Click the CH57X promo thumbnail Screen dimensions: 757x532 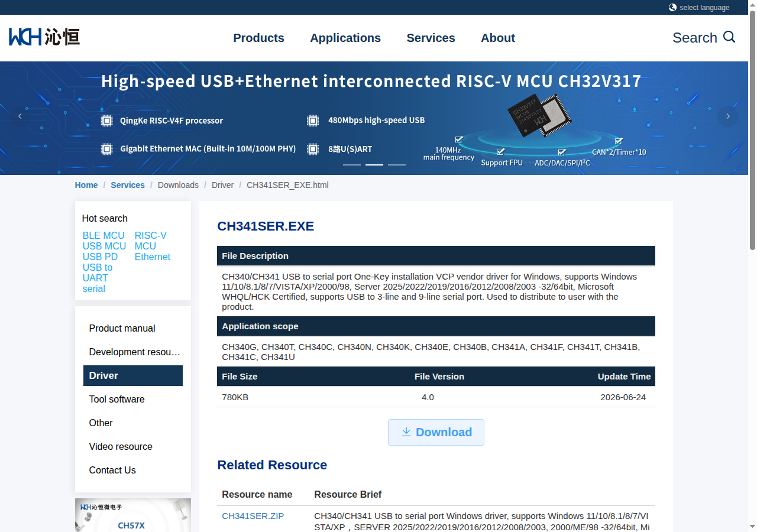133,515
